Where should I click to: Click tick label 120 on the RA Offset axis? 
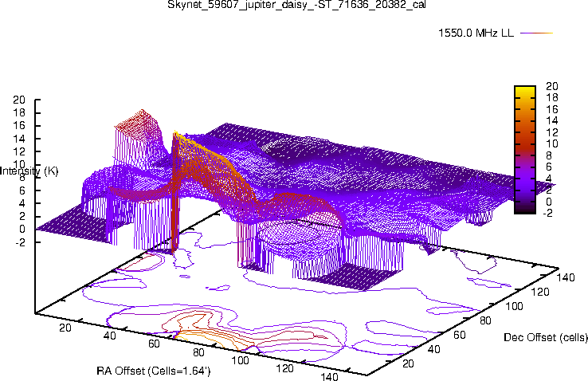[284, 368]
